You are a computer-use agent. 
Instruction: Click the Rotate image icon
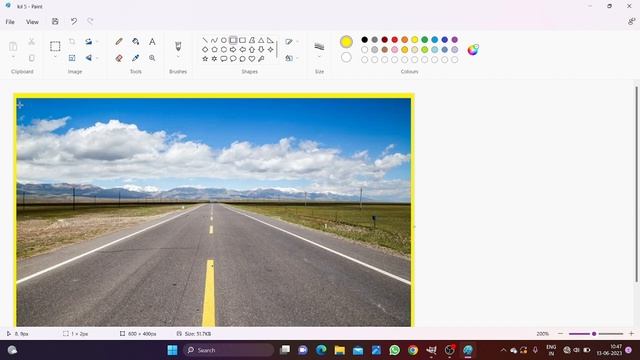pos(88,42)
